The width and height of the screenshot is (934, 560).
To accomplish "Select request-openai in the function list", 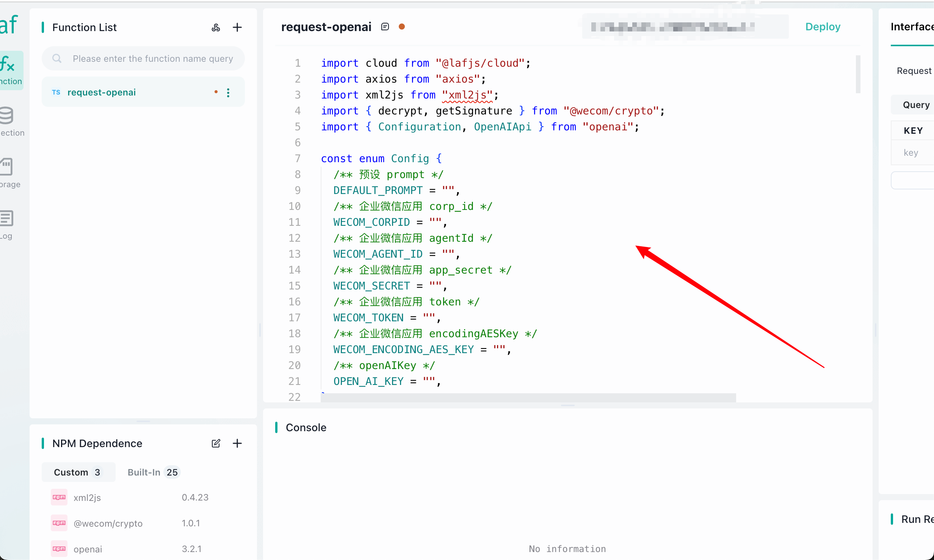I will pyautogui.click(x=102, y=92).
